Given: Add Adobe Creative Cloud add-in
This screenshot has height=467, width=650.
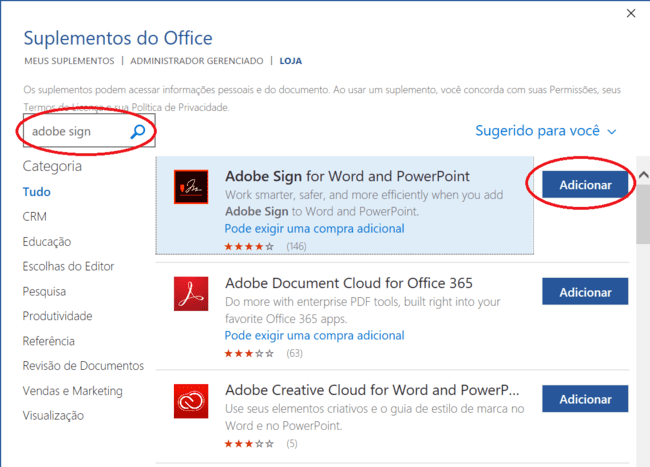Looking at the screenshot, I should click(x=585, y=399).
